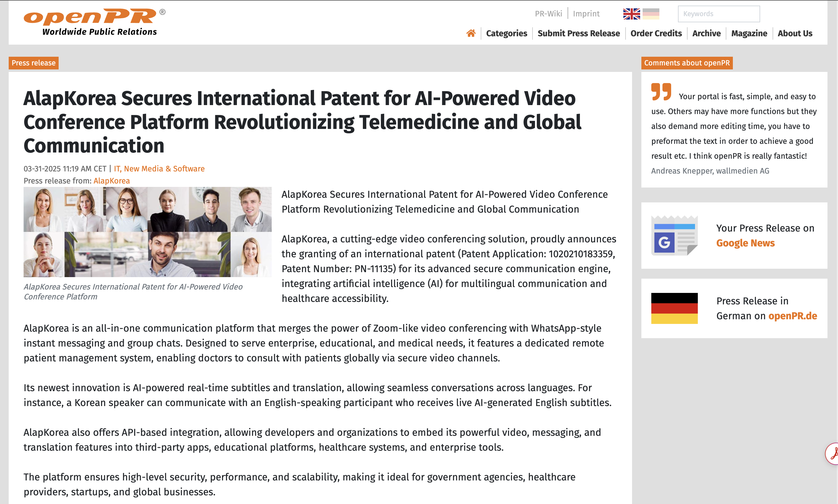Click the AlapKorea press release source link
838x504 pixels.
point(111,181)
